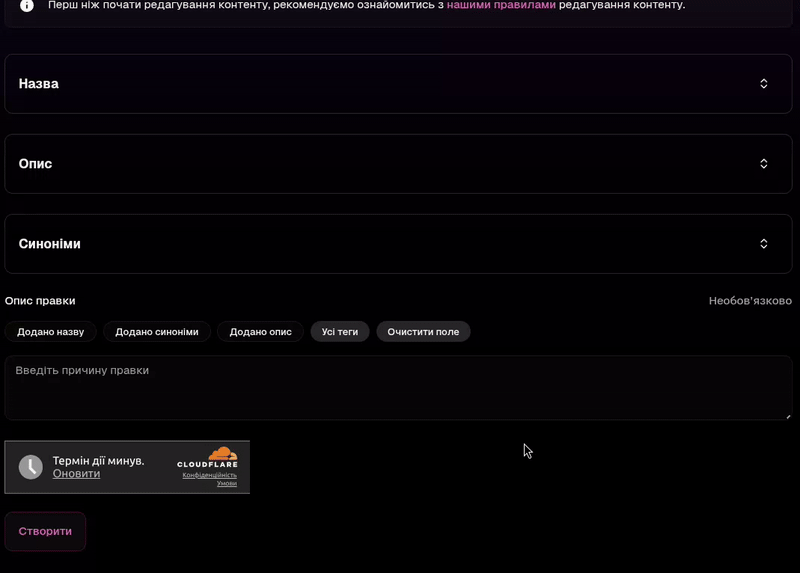Open the Cloudflare Умови link
The height and width of the screenshot is (573, 800).
(x=227, y=483)
